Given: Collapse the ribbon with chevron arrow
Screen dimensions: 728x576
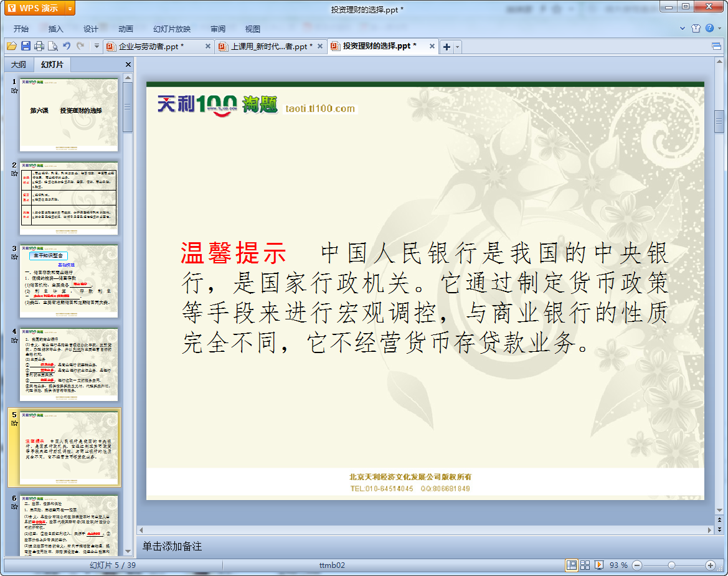Looking at the screenshot, I should (x=683, y=28).
